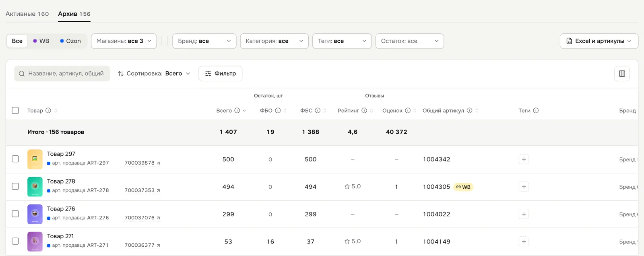Open product link 700037353
644x256 pixels.
click(x=142, y=190)
